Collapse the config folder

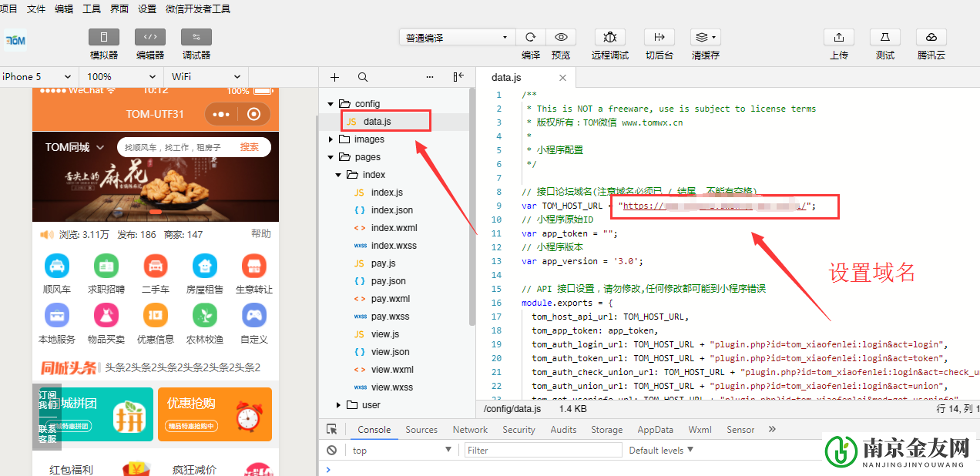coord(331,104)
